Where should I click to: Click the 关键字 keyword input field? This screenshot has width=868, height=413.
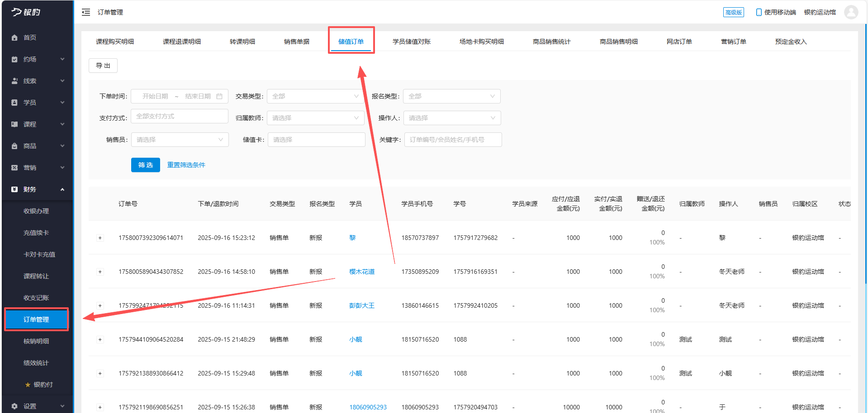[x=452, y=139]
